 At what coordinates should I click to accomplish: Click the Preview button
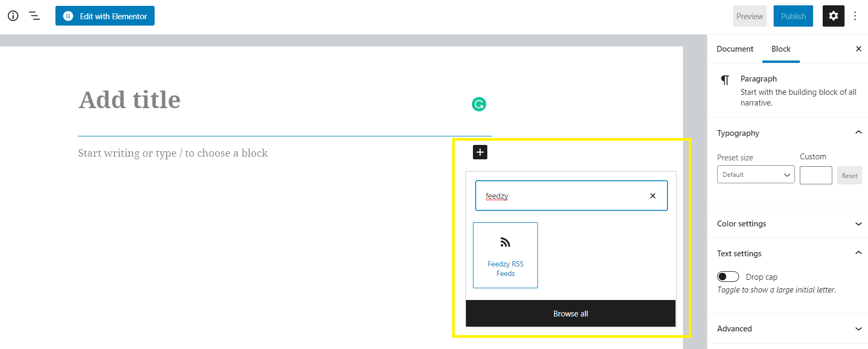tap(750, 16)
